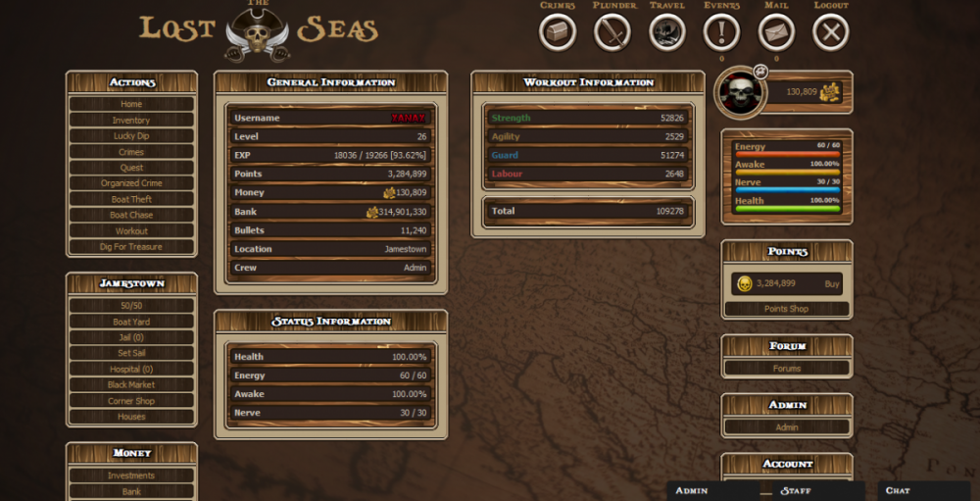This screenshot has height=501, width=980.
Task: Click the Plunder sword icon
Action: click(x=612, y=32)
